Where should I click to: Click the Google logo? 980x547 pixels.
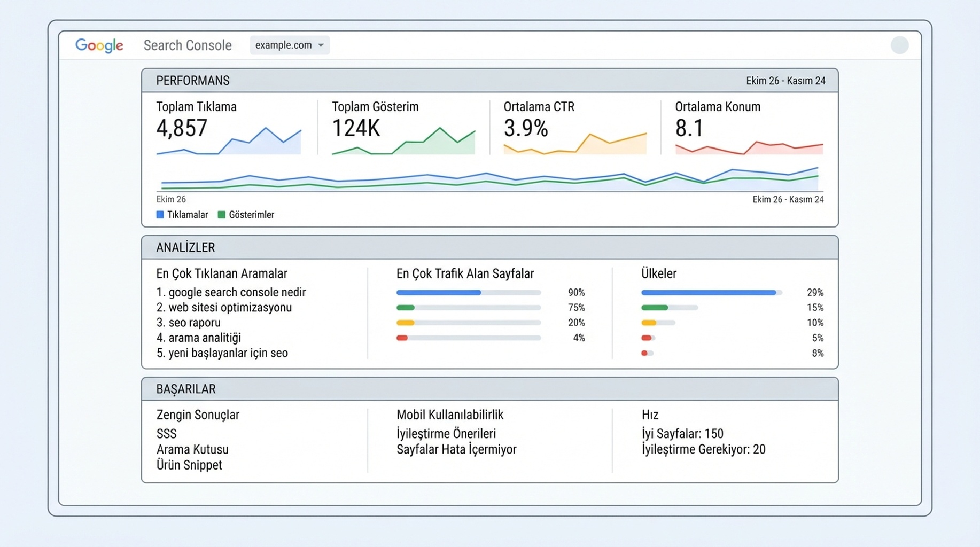(x=99, y=45)
